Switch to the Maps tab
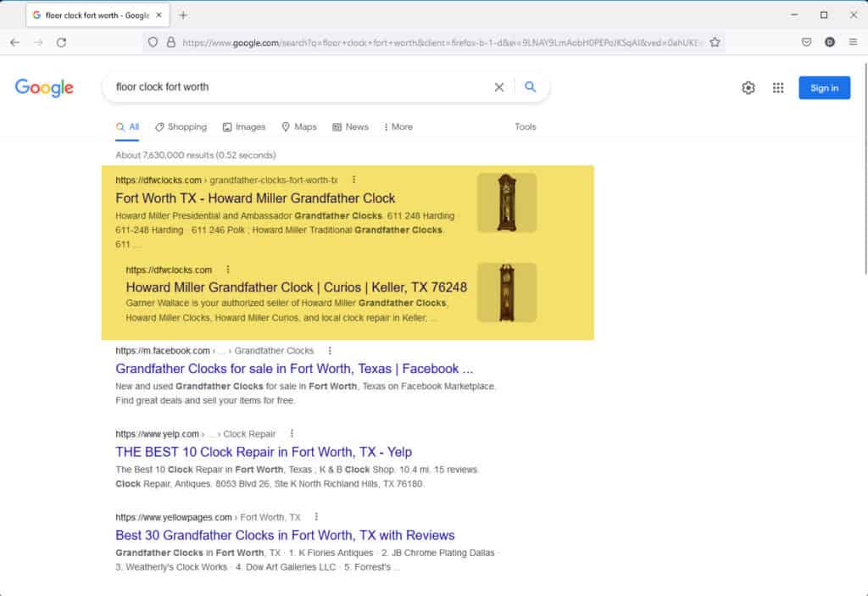 299,127
